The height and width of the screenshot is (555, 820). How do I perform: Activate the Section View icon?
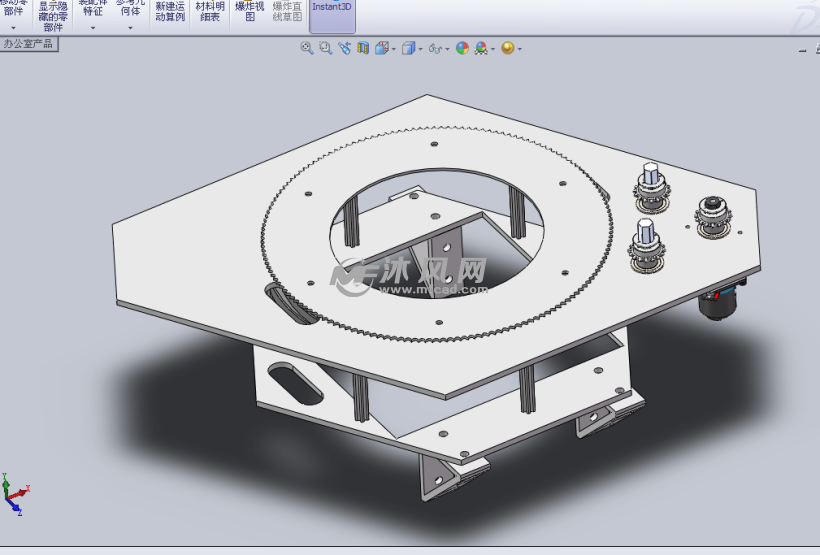coord(363,48)
